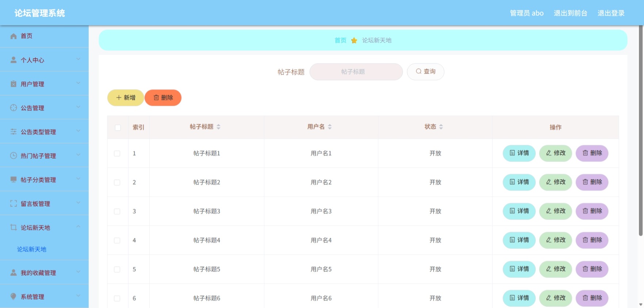The image size is (644, 308).
Task: Click 删除 for row 帖子标题4
Action: point(592,240)
